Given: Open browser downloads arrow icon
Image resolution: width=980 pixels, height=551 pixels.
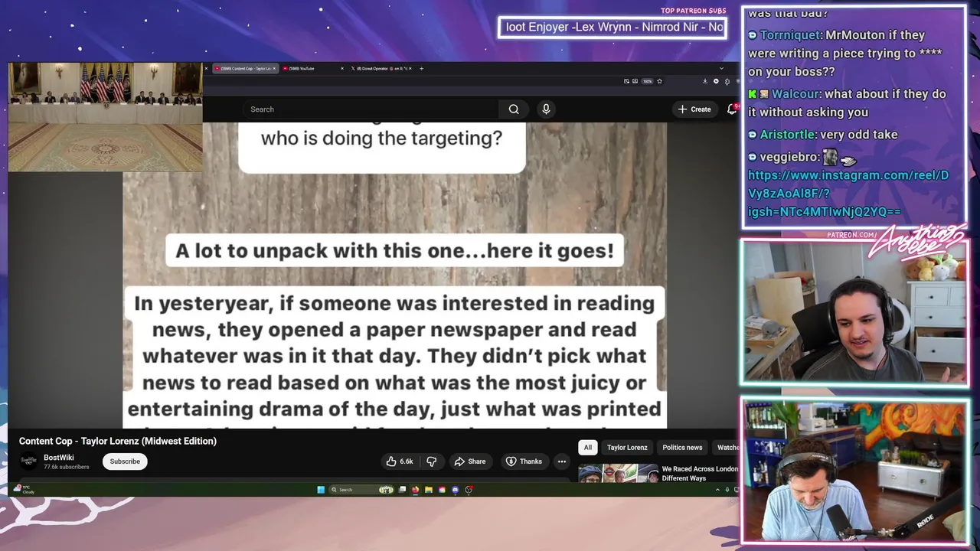Looking at the screenshot, I should (705, 81).
